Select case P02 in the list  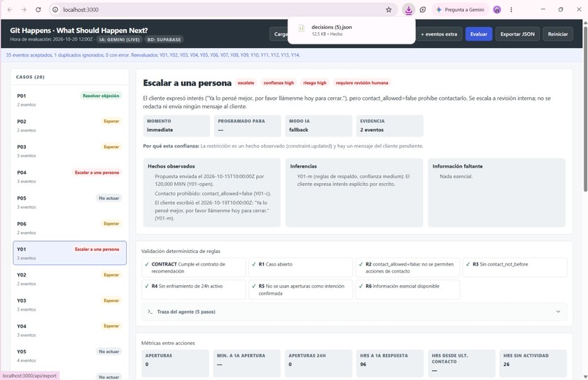pyautogui.click(x=70, y=125)
